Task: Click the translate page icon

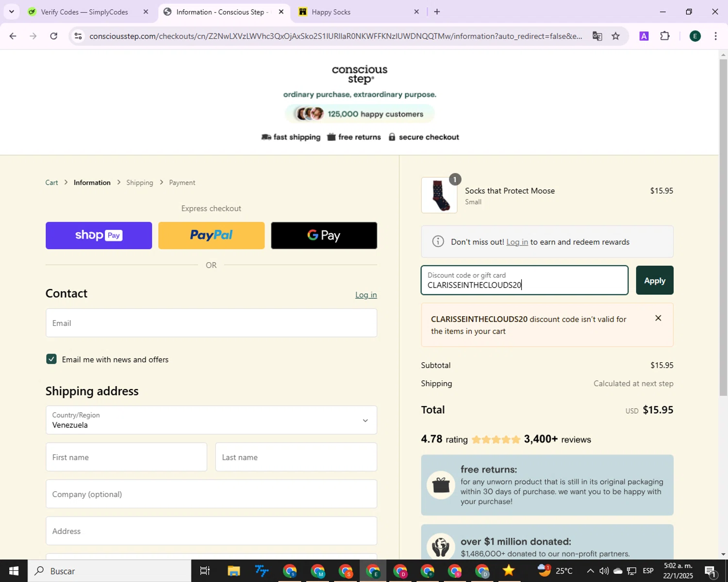Action: (x=597, y=36)
